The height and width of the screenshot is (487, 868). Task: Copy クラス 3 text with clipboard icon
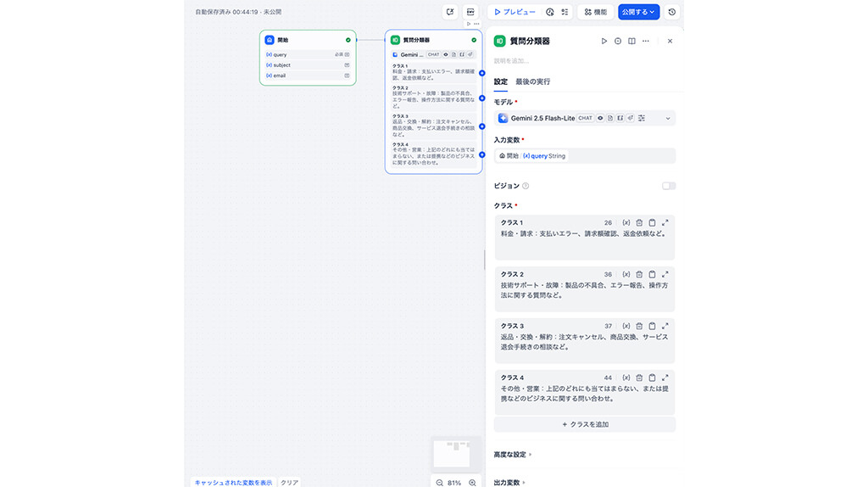coord(652,326)
